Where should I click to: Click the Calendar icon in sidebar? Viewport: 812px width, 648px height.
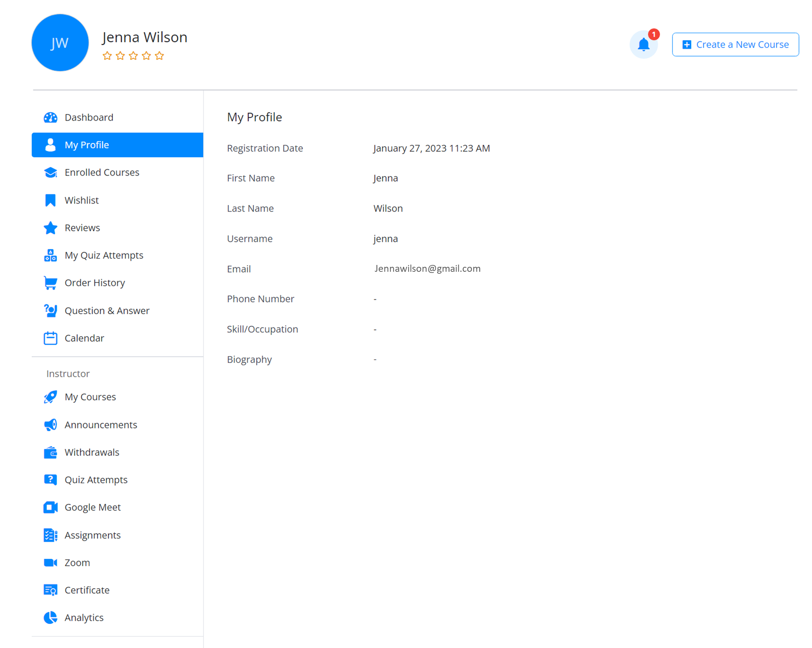[50, 338]
